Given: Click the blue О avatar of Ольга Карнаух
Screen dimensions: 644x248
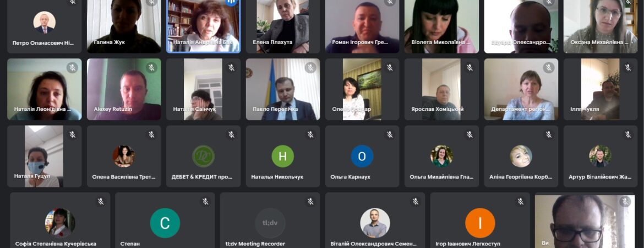Looking at the screenshot, I should click(x=362, y=157).
